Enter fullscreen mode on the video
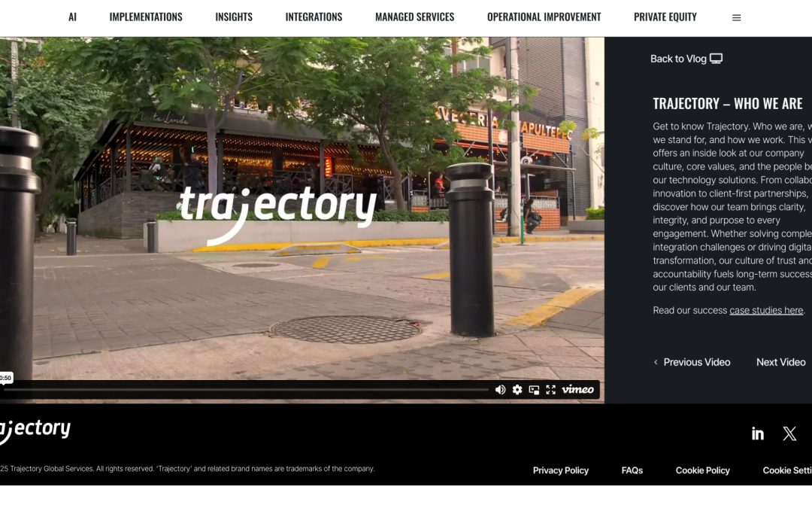 click(x=550, y=389)
